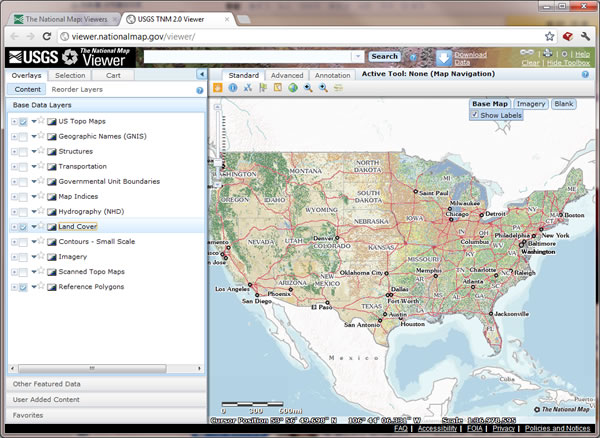This screenshot has height=438, width=600.
Task: Click the browser reload icon
Action: pyautogui.click(x=47, y=36)
